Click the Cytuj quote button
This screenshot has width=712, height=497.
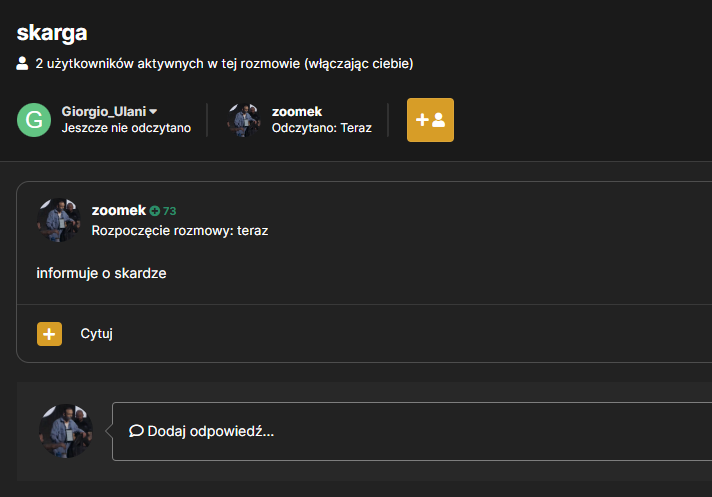tap(96, 334)
